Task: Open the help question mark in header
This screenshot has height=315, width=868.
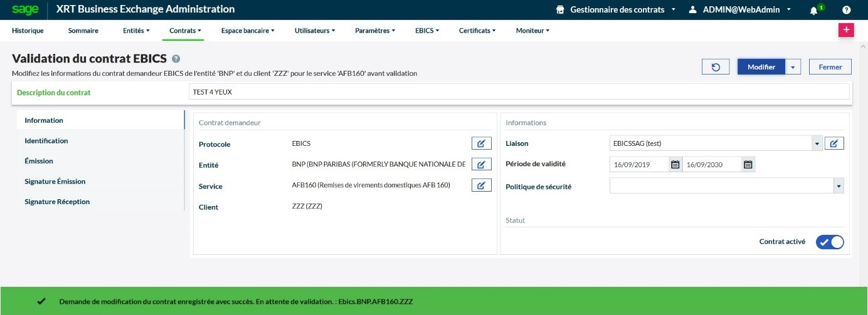Action: coord(847,10)
